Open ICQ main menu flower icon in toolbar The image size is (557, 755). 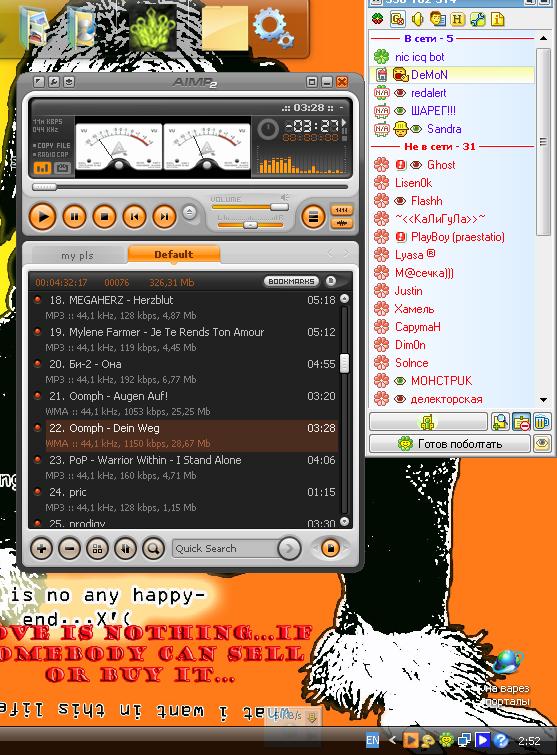click(x=378, y=19)
